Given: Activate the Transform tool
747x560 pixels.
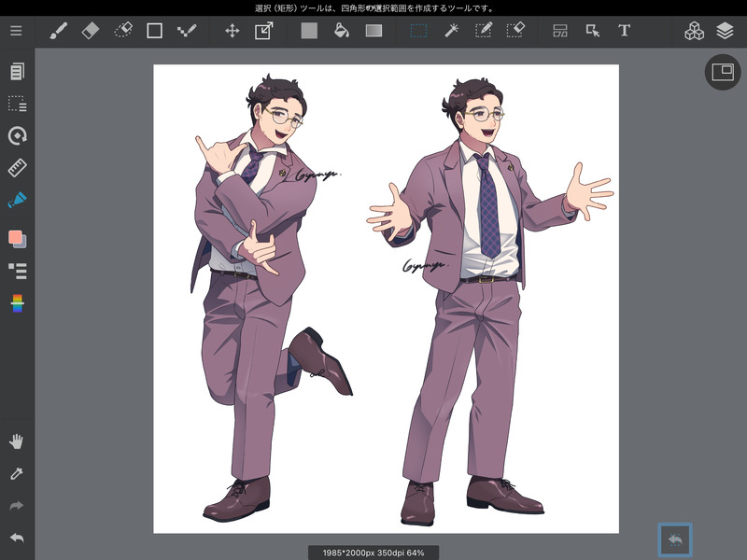Looking at the screenshot, I should tap(263, 31).
